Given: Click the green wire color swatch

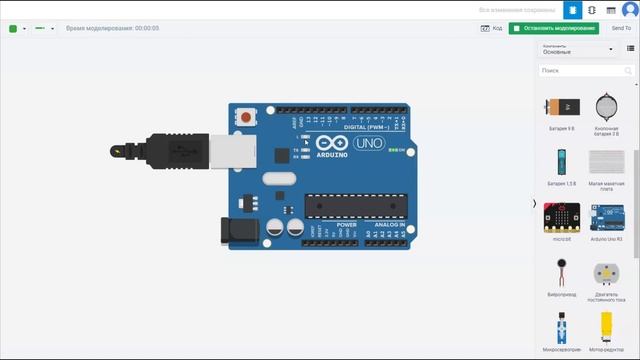Looking at the screenshot, I should point(13,29).
